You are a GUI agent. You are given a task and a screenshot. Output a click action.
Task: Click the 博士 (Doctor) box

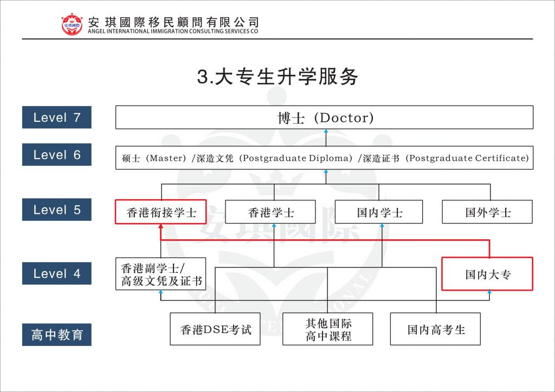[x=325, y=117]
